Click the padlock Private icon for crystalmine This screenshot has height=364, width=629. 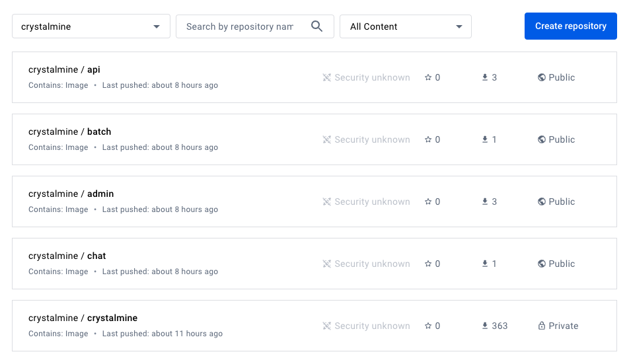542,326
